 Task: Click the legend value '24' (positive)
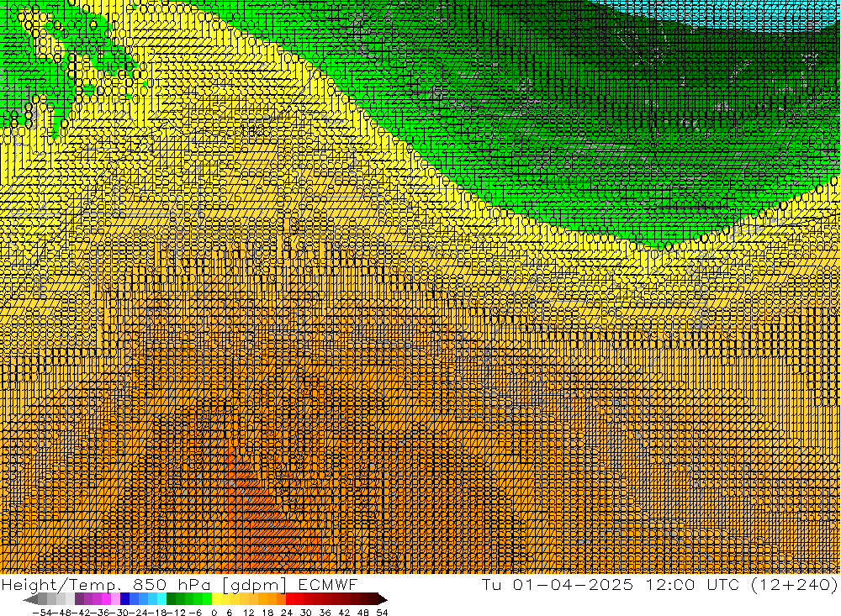point(287,613)
